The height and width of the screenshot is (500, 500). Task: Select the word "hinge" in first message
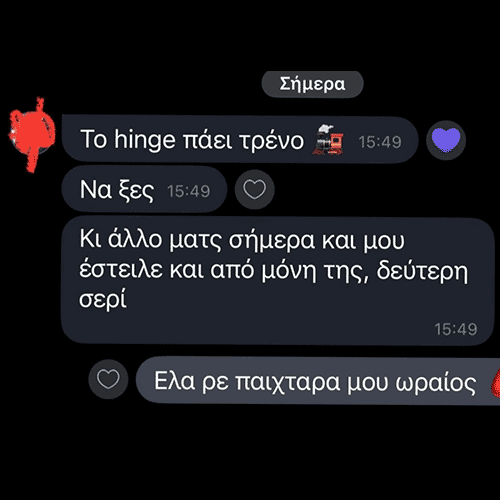(145, 140)
